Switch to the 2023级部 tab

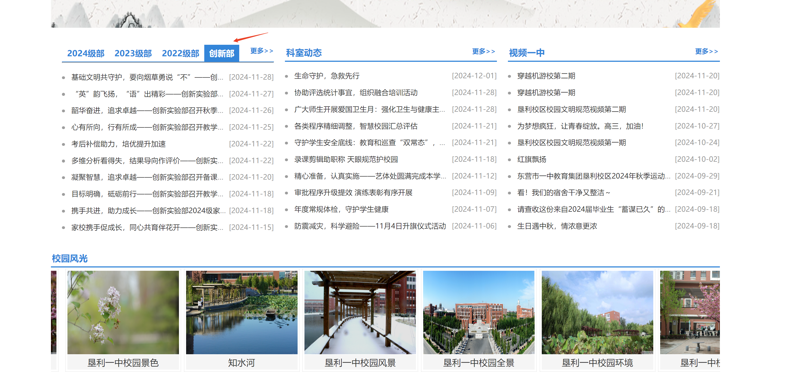pos(133,54)
